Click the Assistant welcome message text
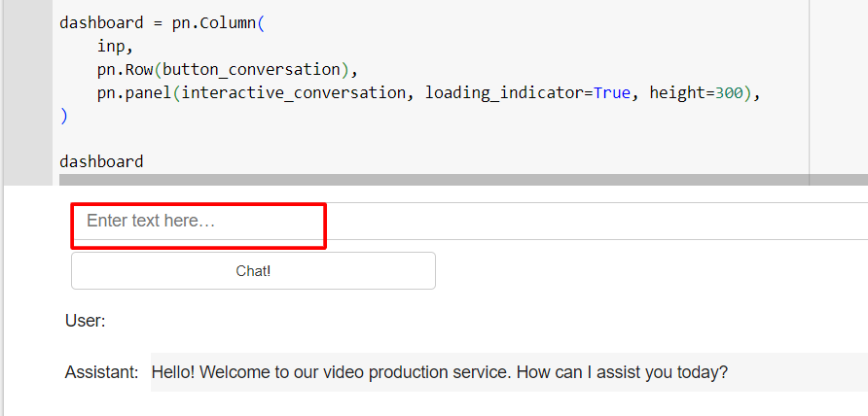The height and width of the screenshot is (416, 868). pyautogui.click(x=440, y=372)
